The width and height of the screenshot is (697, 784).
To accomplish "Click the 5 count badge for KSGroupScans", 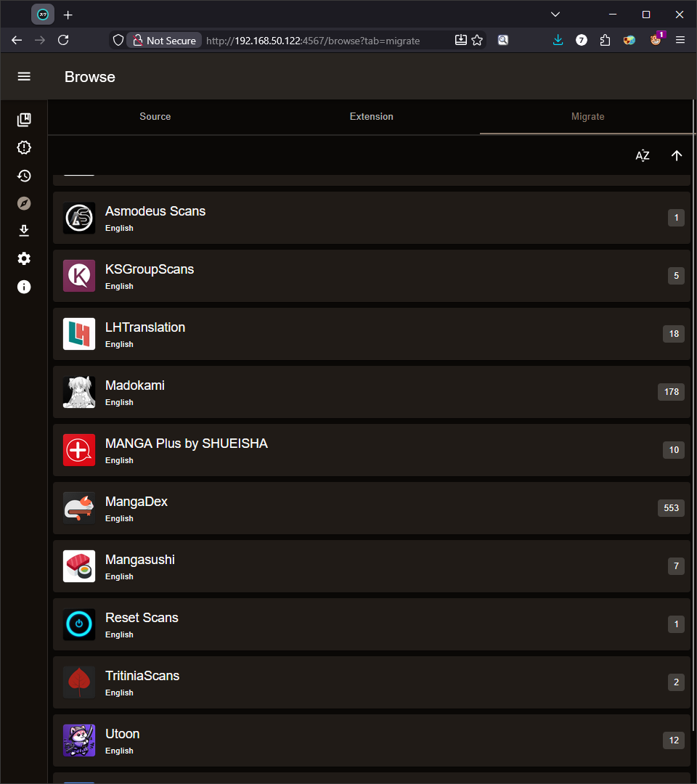I will click(x=676, y=276).
